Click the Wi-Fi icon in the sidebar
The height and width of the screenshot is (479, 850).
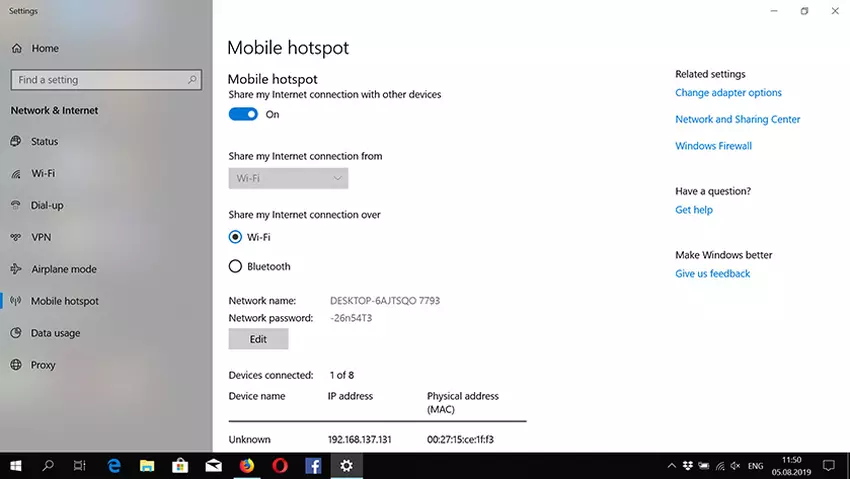click(16, 174)
